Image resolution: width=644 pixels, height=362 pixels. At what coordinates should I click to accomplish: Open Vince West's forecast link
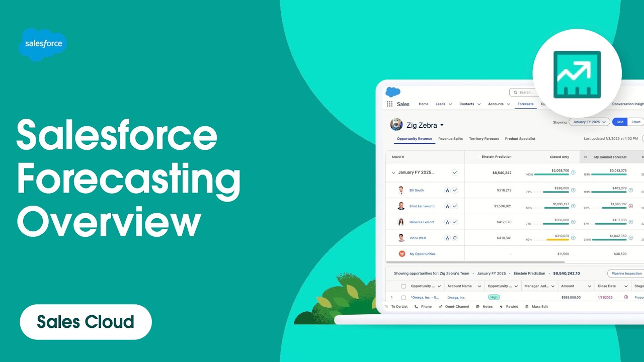418,238
